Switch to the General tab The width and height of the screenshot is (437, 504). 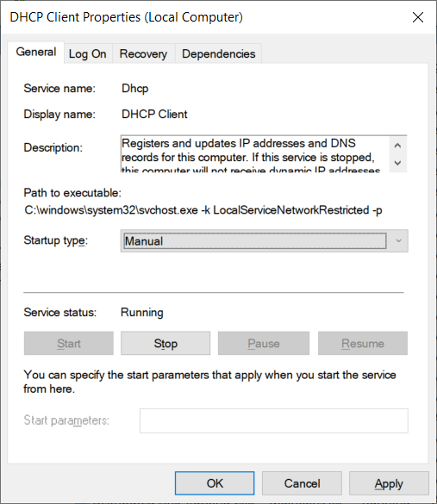pyautogui.click(x=36, y=52)
